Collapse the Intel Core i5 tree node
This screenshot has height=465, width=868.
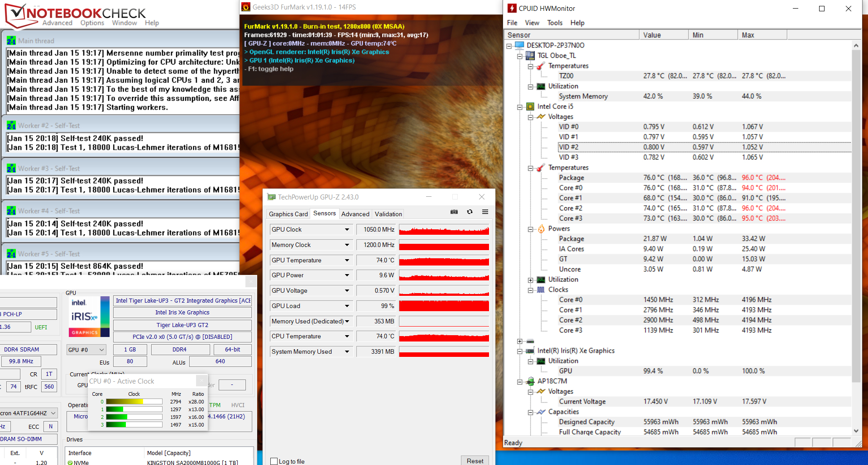(x=520, y=107)
